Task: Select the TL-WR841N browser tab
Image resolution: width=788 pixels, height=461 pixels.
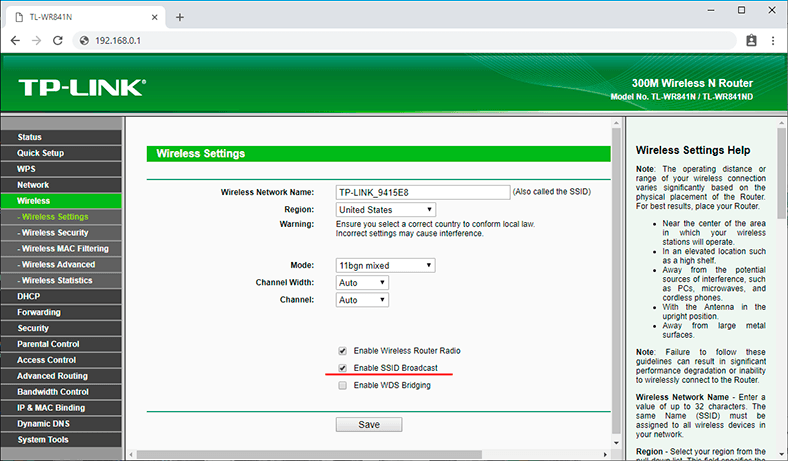Action: pos(86,17)
